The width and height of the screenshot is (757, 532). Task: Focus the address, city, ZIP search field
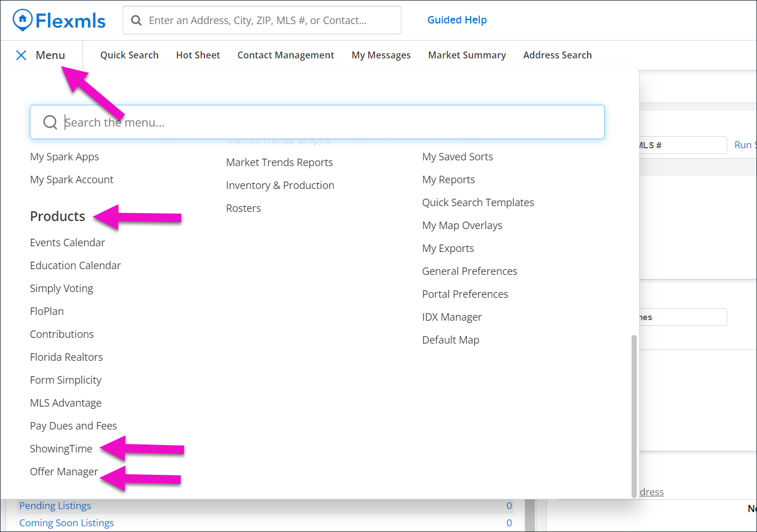click(x=262, y=21)
